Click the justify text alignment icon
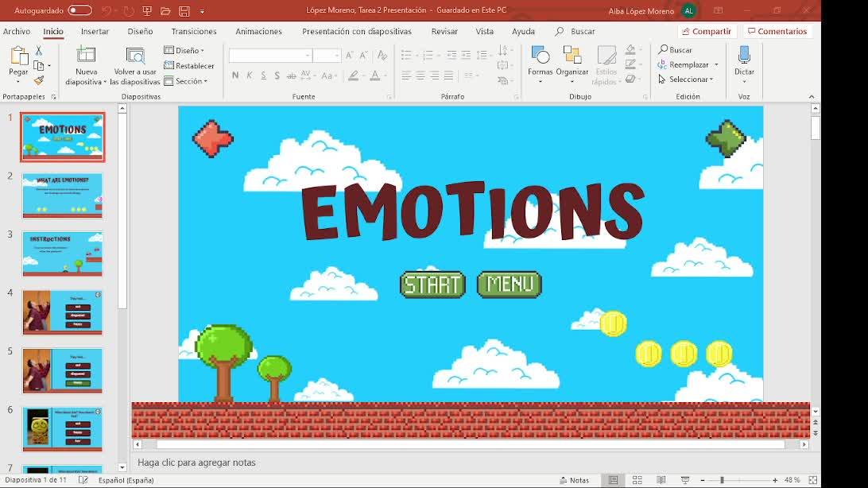The height and width of the screenshot is (488, 868). click(449, 76)
